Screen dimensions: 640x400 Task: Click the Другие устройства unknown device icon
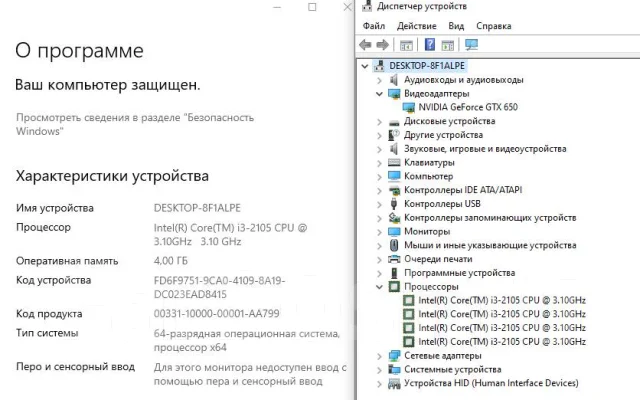tap(394, 135)
